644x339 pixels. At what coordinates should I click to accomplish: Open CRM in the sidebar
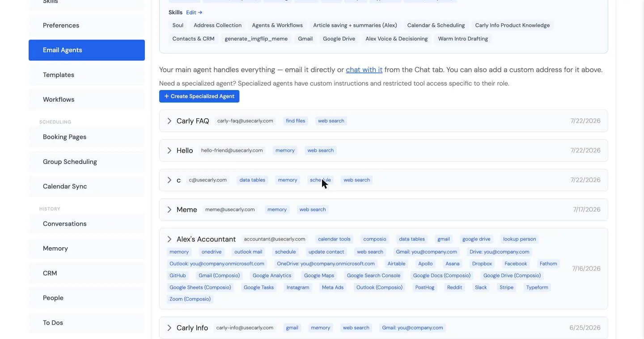[x=87, y=273]
